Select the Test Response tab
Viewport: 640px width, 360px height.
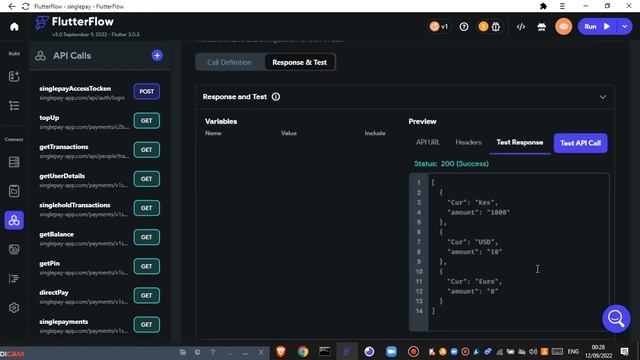tap(520, 142)
